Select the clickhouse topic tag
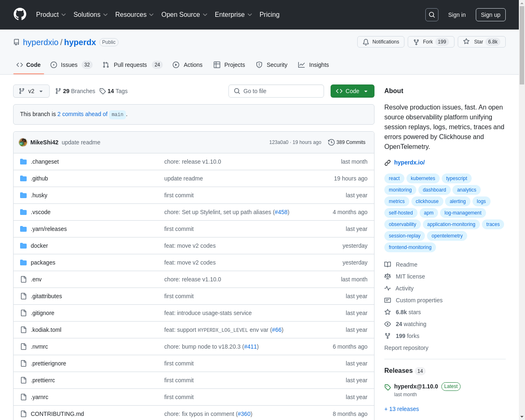525x420 pixels. coord(427,201)
